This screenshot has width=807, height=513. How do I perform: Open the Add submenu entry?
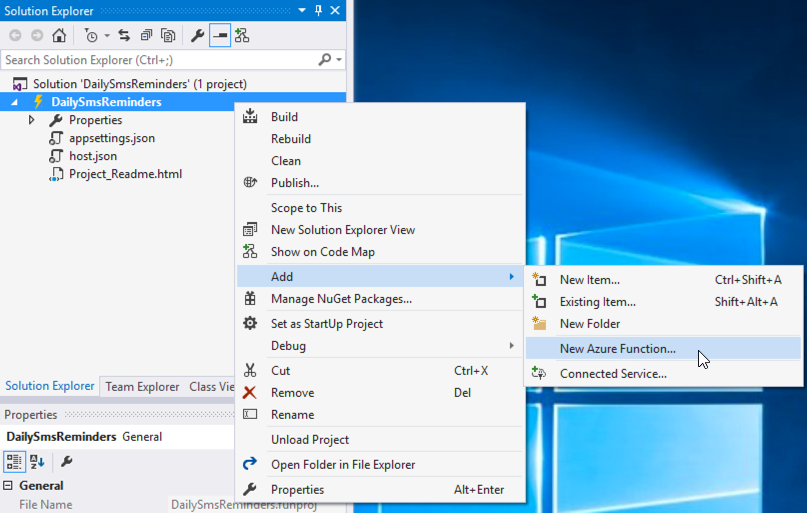381,277
